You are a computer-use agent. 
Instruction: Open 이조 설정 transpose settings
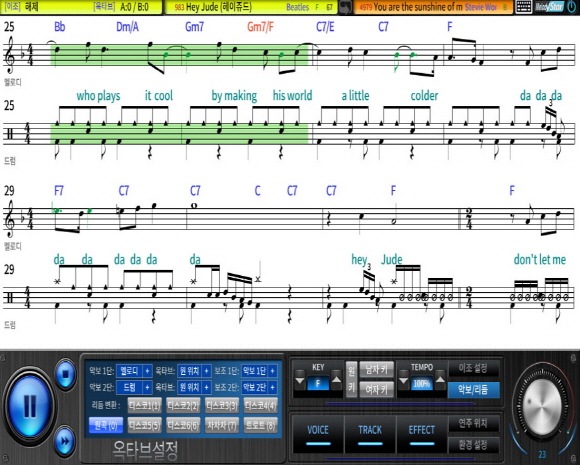(473, 368)
